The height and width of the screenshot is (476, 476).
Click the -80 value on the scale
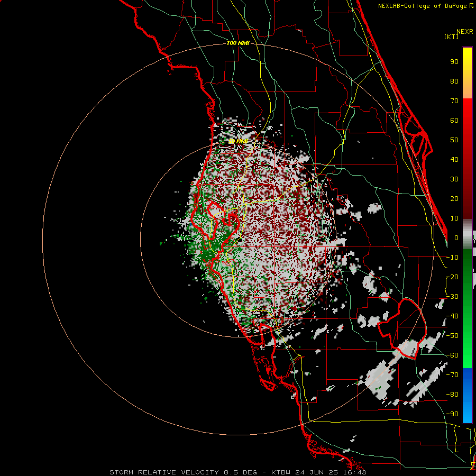pos(452,395)
